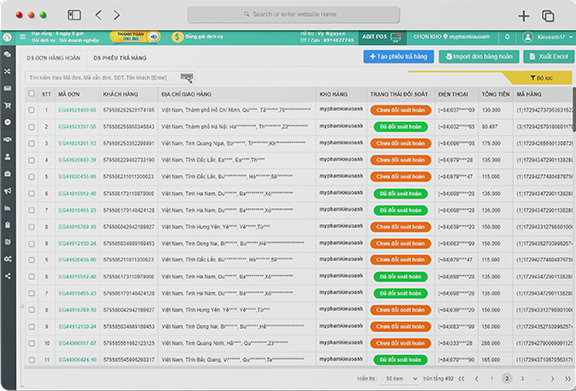576x391 pixels.
Task: Select the highlighted circle sidebar icon
Action: point(7,122)
